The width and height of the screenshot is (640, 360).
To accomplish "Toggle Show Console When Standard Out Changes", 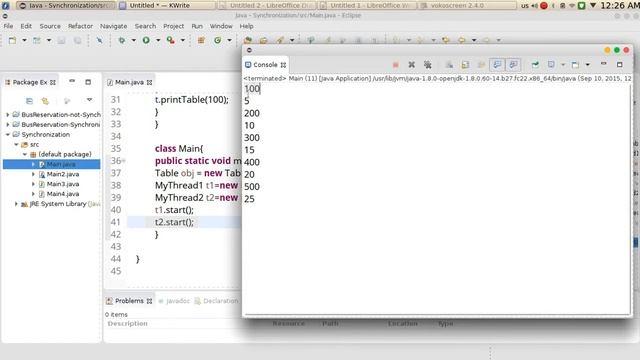I will point(497,64).
